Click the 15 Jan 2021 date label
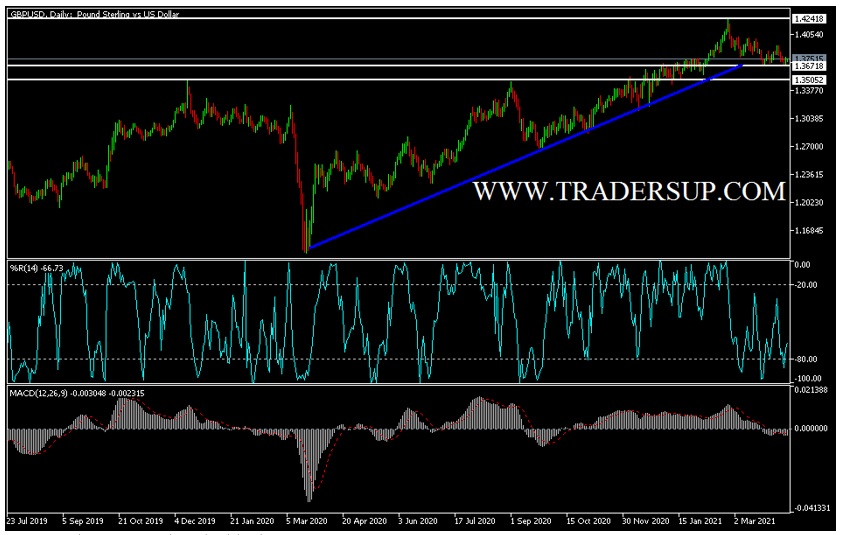Viewport: 842px width, 535px height. click(700, 521)
